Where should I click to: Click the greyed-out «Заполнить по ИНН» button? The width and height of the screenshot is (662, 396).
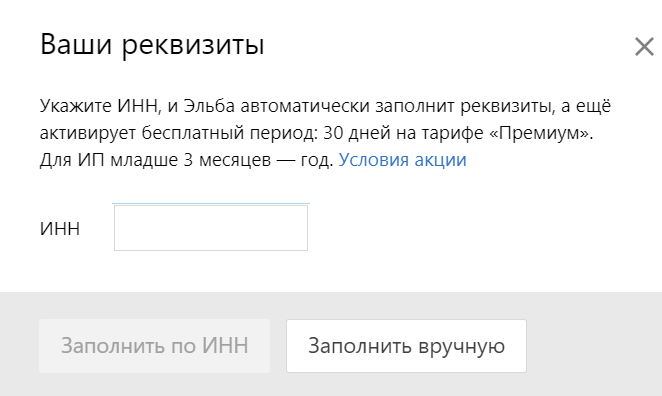point(155,346)
